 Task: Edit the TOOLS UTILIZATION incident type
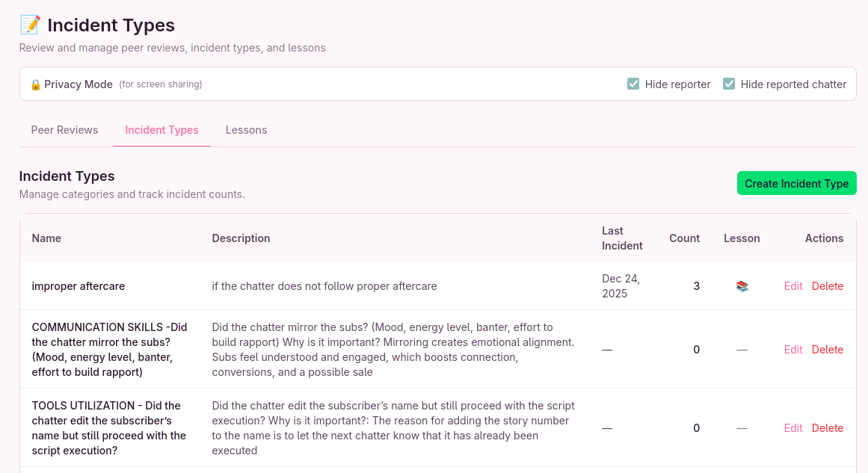[793, 428]
